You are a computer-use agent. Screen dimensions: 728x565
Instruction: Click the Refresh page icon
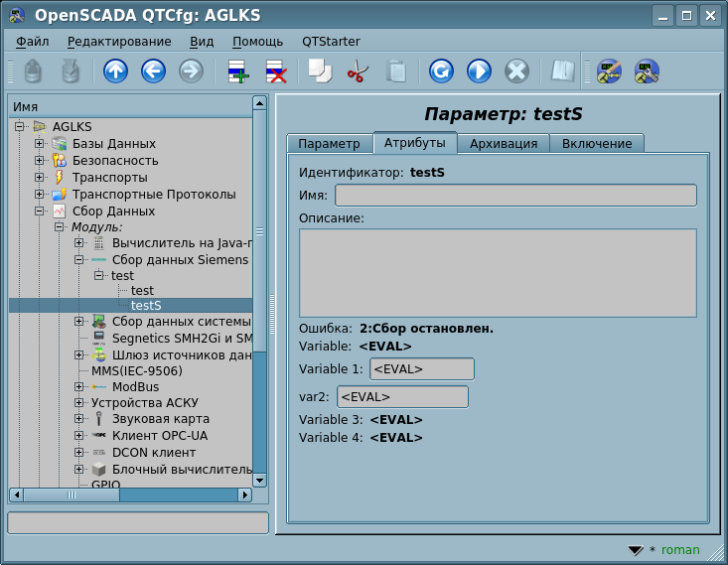pos(441,71)
